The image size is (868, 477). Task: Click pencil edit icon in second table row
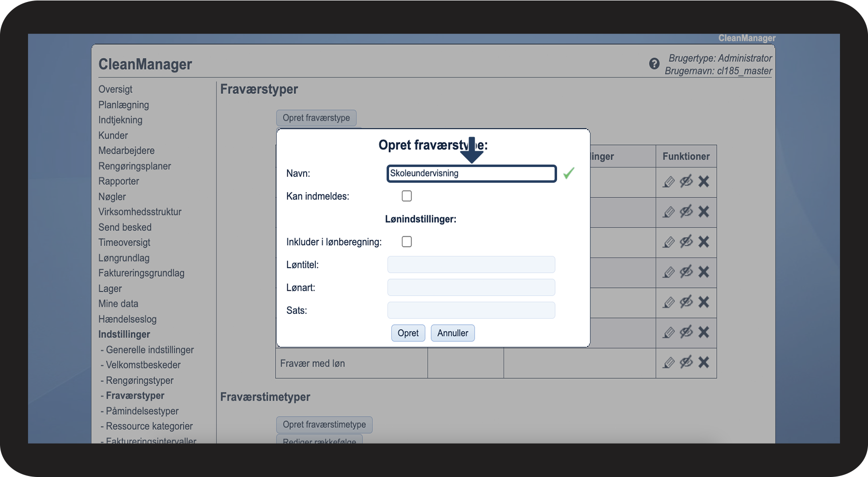[x=669, y=212]
